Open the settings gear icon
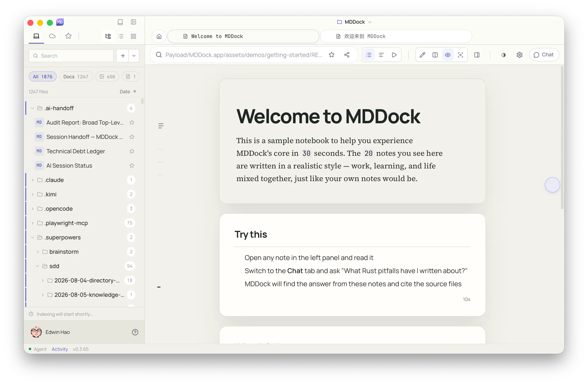This screenshot has height=385, width=588. 520,55
